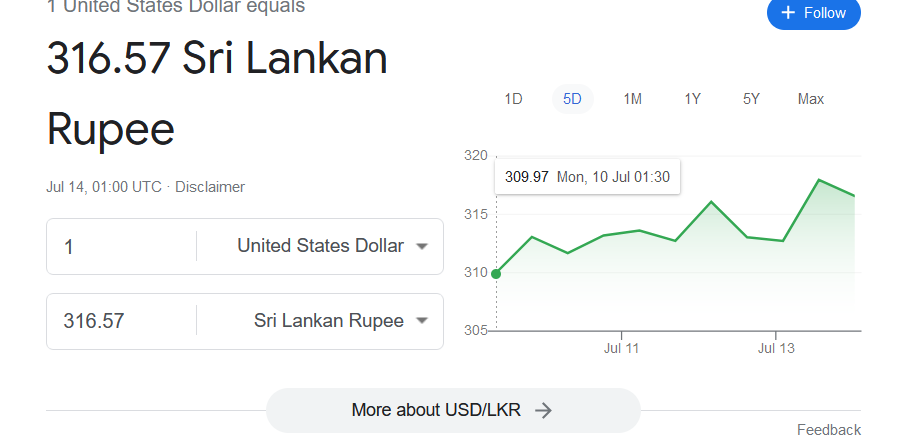The image size is (912, 446).
Task: Click the plus icon on Follow button
Action: click(788, 13)
